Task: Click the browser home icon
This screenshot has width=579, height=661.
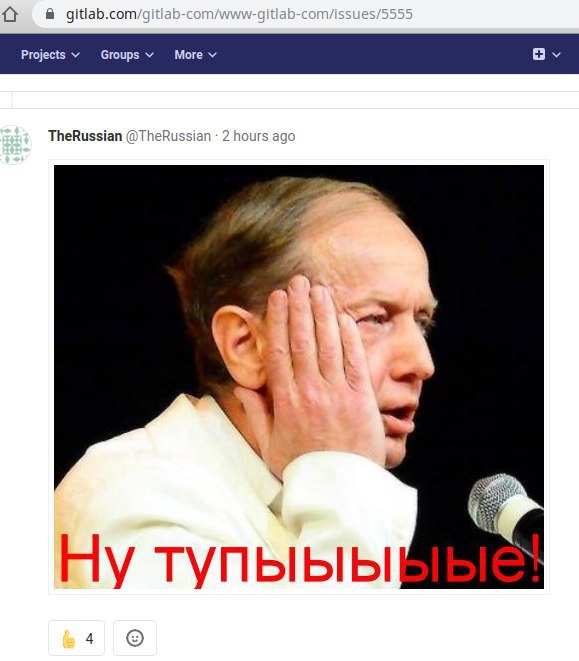Action: (10, 14)
